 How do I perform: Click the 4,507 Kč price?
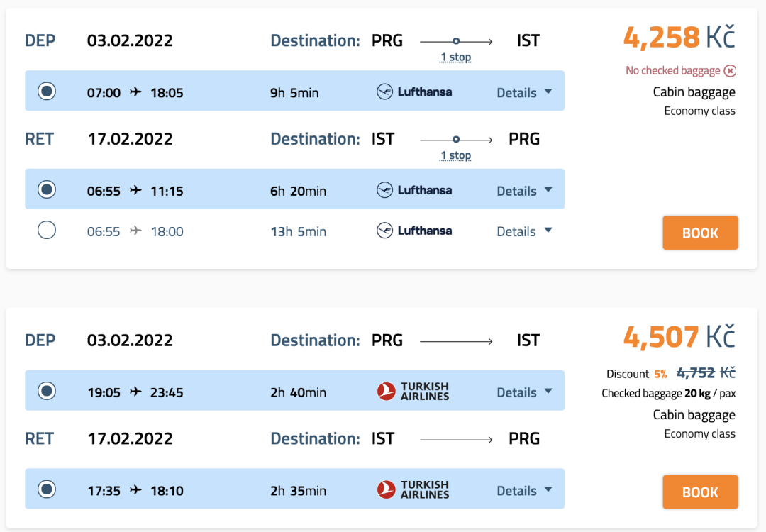(x=679, y=337)
